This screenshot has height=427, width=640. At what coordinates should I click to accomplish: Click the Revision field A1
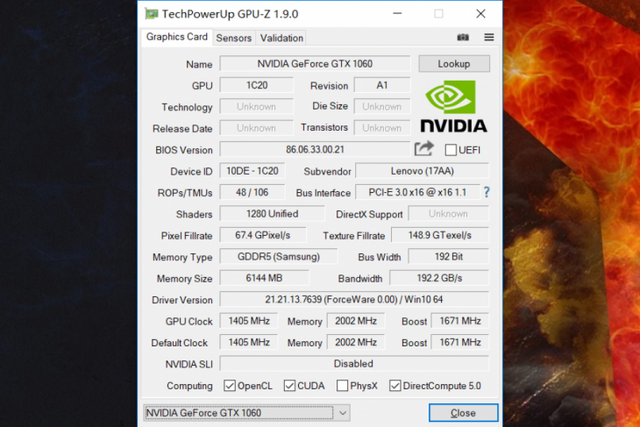(382, 85)
